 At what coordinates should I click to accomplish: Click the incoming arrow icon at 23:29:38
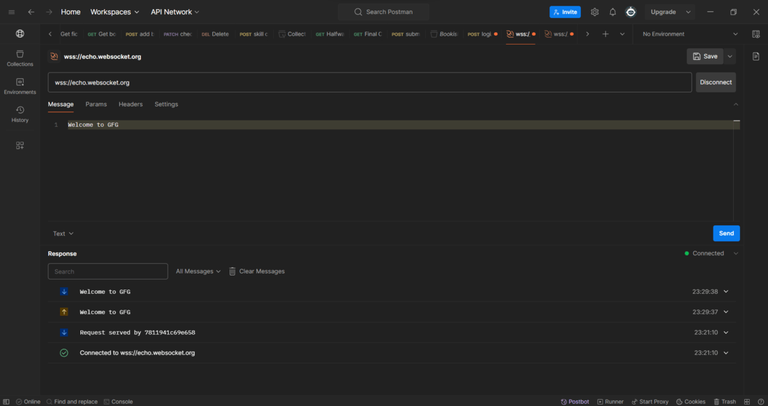coord(64,291)
